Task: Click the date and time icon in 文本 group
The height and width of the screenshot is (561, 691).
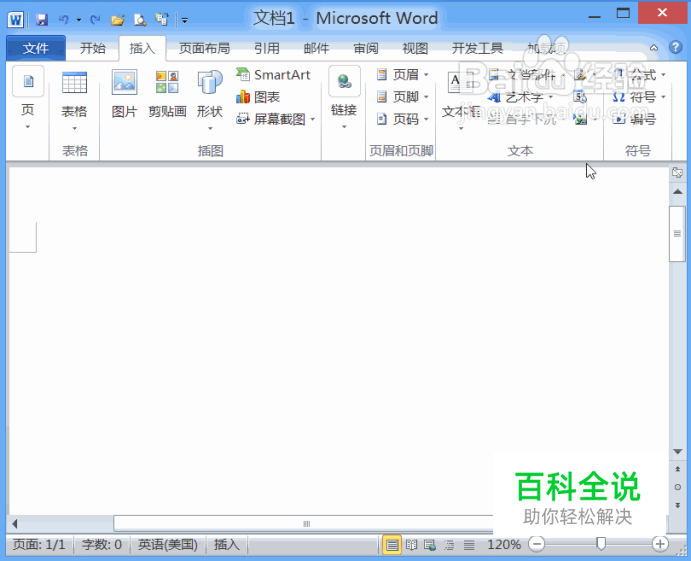Action: pyautogui.click(x=580, y=97)
